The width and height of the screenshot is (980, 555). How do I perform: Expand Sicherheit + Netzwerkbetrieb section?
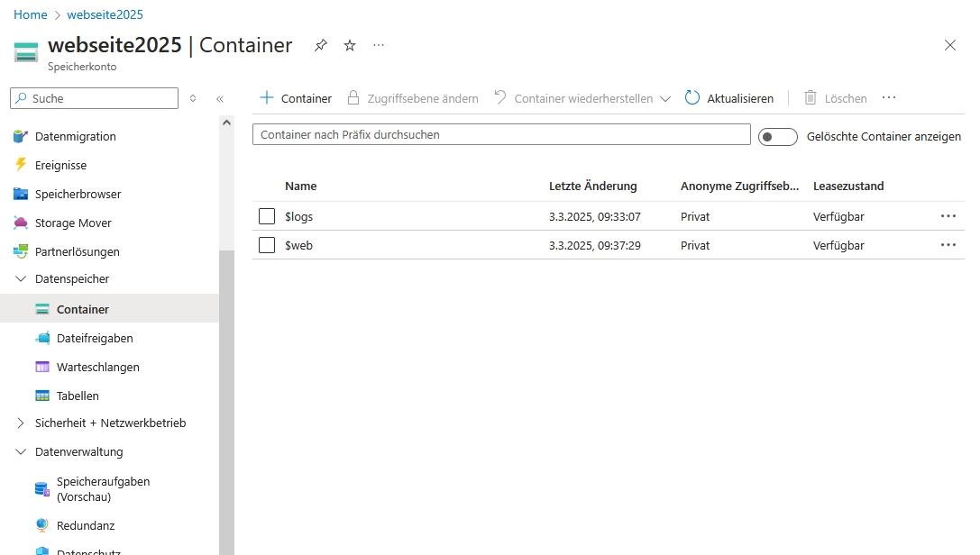click(21, 423)
